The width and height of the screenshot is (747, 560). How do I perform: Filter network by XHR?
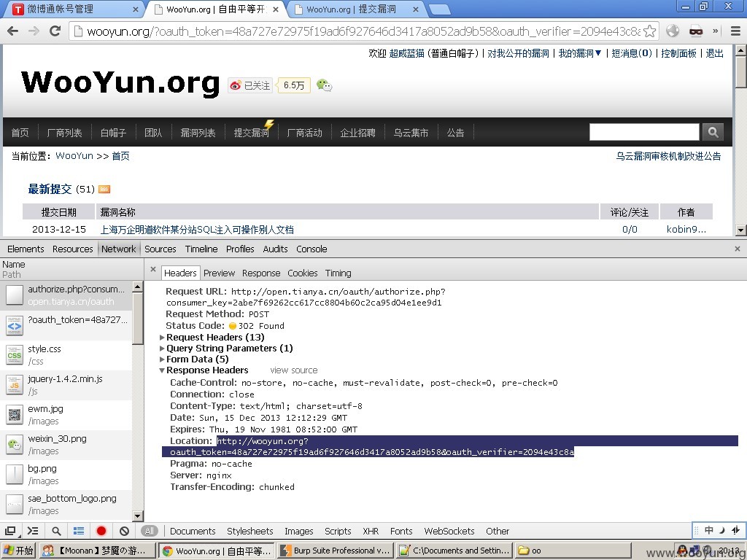[370, 531]
